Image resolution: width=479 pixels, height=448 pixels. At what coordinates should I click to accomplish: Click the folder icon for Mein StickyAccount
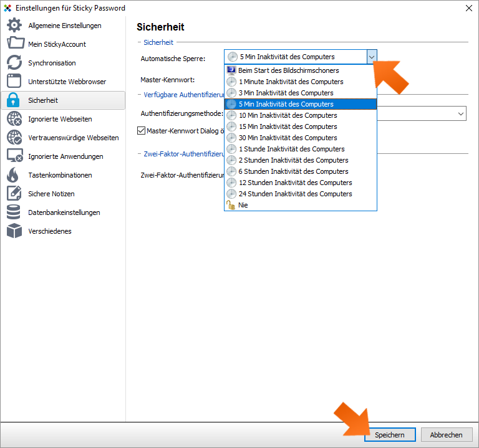tap(15, 43)
